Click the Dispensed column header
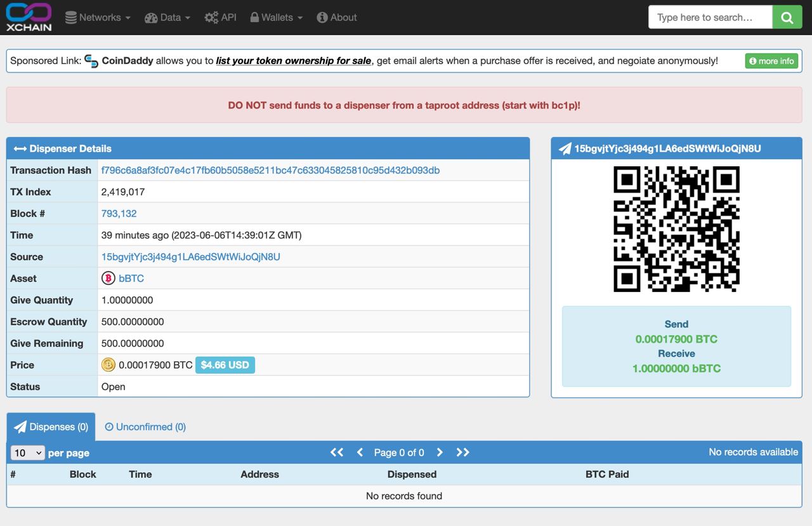 412,474
